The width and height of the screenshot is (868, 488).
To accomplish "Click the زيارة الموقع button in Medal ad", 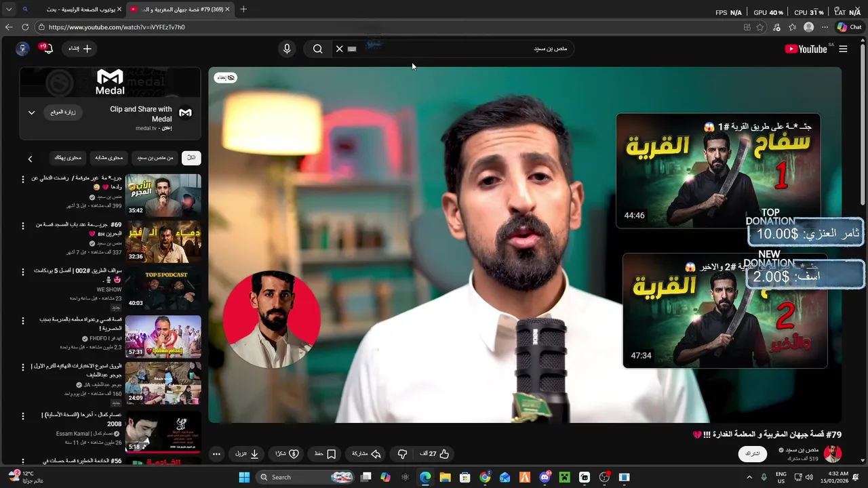I will tap(63, 113).
